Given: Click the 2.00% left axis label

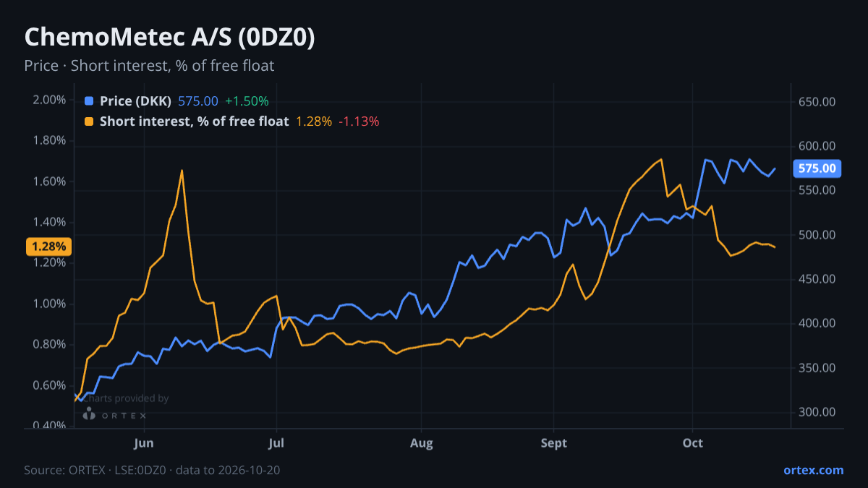Looking at the screenshot, I should coord(49,100).
